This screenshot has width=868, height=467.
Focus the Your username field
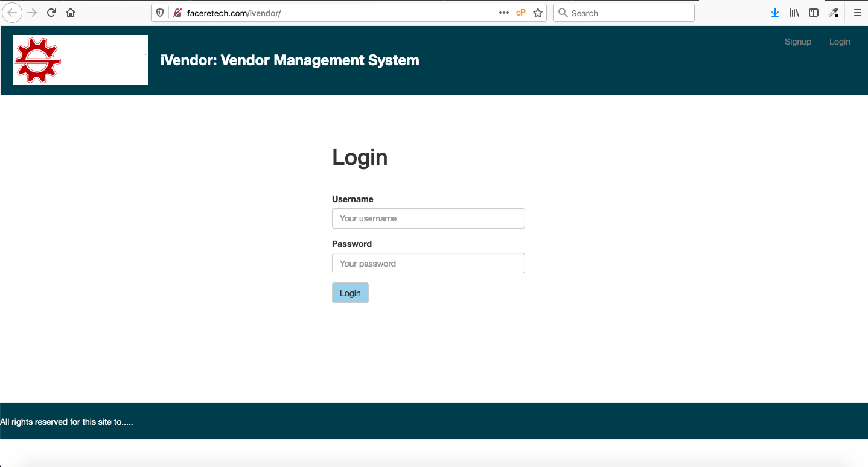[429, 218]
